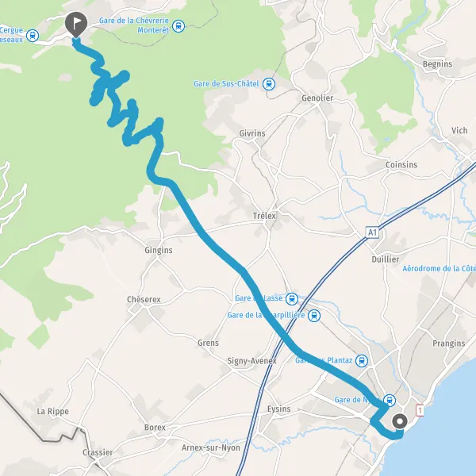
Task: Click the Chéserex village label
Action: click(144, 299)
